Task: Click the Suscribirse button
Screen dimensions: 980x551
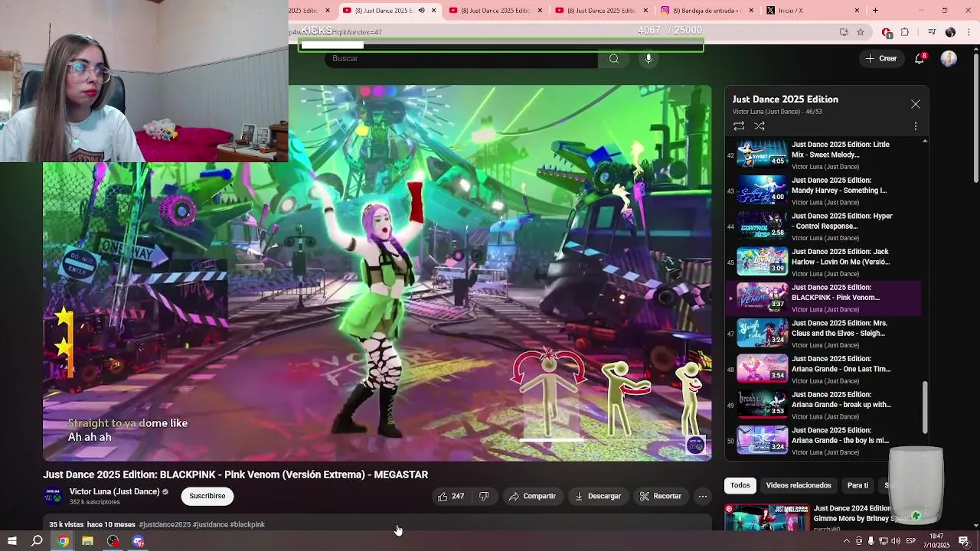Action: pos(207,496)
